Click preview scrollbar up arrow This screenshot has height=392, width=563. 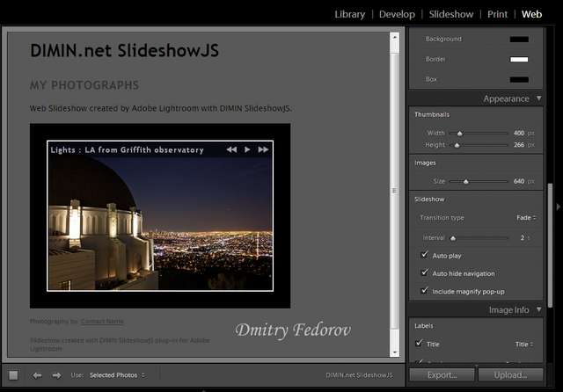pyautogui.click(x=395, y=37)
